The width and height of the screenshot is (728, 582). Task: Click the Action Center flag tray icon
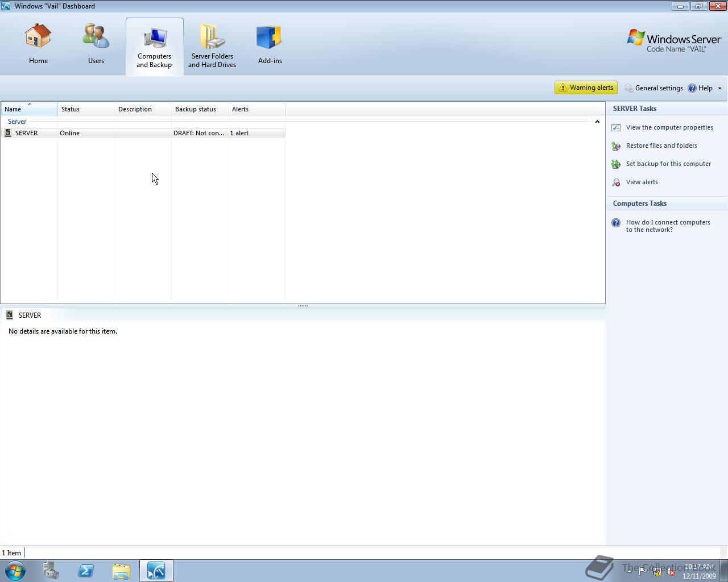click(x=643, y=571)
